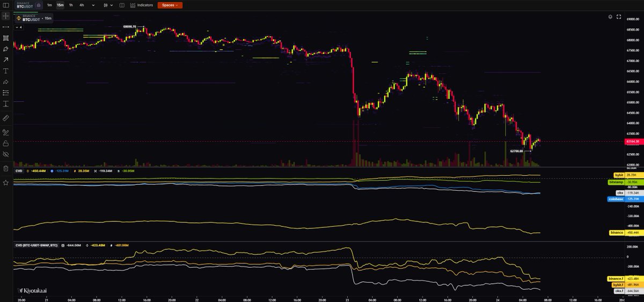Viewport: 644px width, 302px height.
Task: Select the arrow drawing tool
Action: (5, 60)
